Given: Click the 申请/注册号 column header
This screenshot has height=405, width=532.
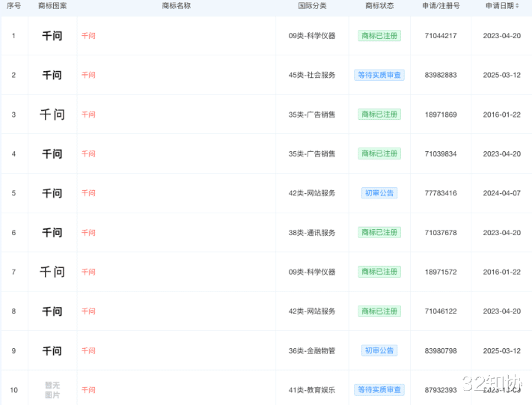Looking at the screenshot, I should click(x=441, y=6).
